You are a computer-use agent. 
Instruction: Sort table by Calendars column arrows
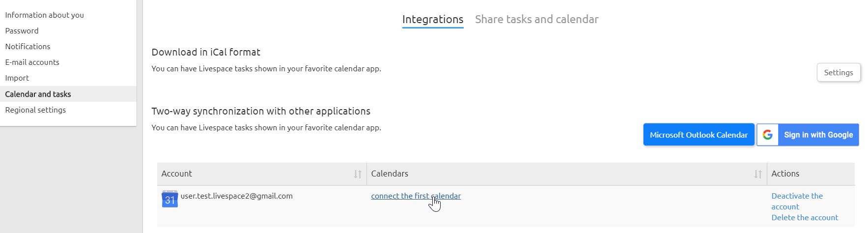tap(758, 174)
